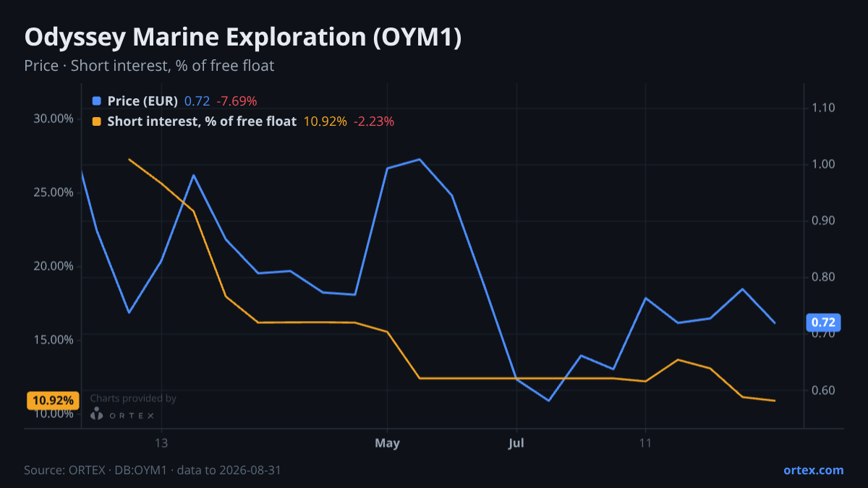The height and width of the screenshot is (488, 868).
Task: Click the 13 date axis label
Action: 161,442
